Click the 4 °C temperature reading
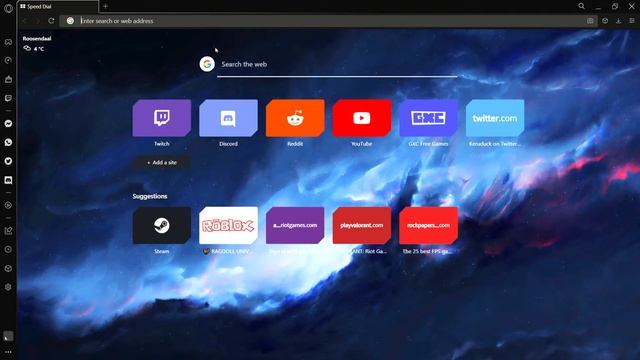 39,49
